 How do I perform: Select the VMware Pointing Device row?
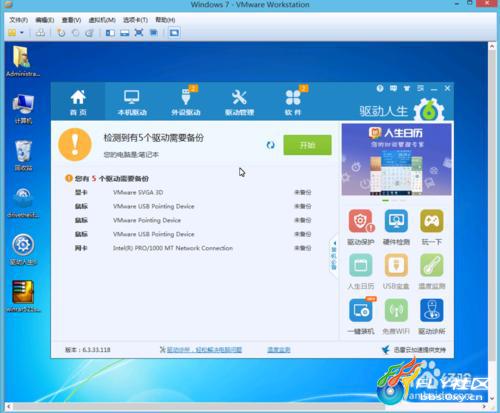pyautogui.click(x=193, y=220)
